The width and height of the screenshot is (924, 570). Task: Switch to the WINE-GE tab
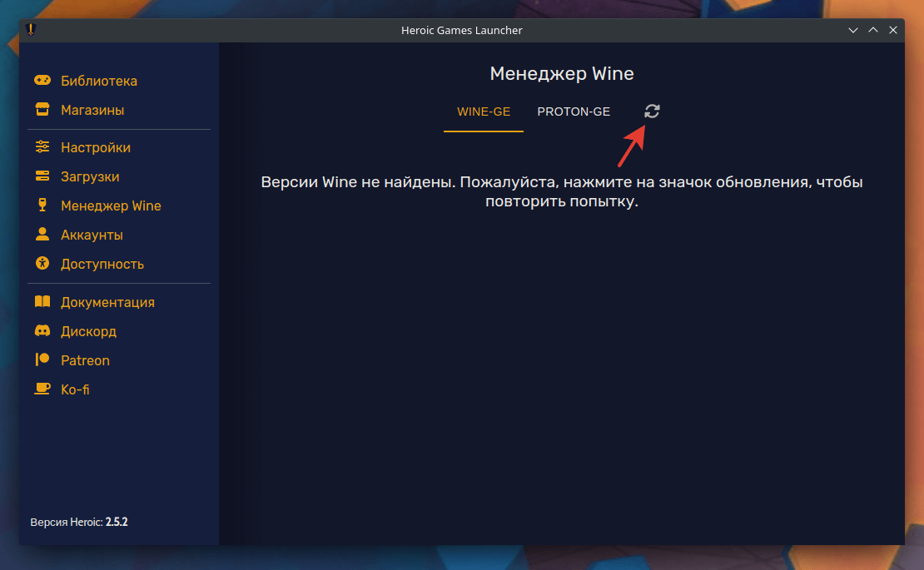coord(484,112)
